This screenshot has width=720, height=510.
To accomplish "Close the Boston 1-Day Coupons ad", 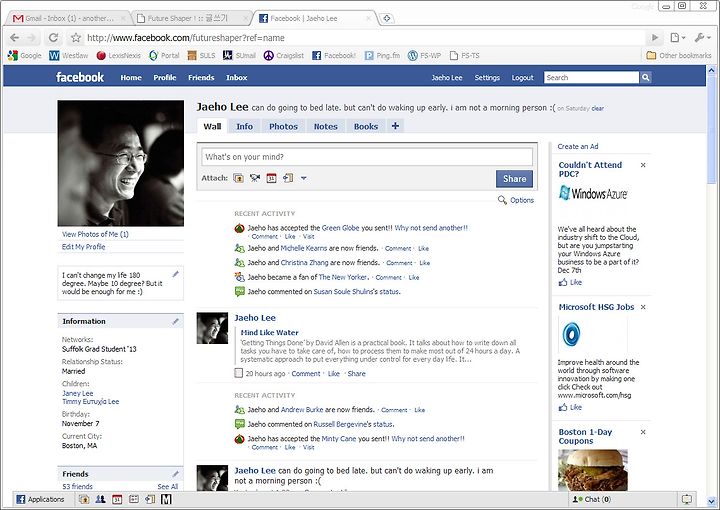I will coord(643,432).
